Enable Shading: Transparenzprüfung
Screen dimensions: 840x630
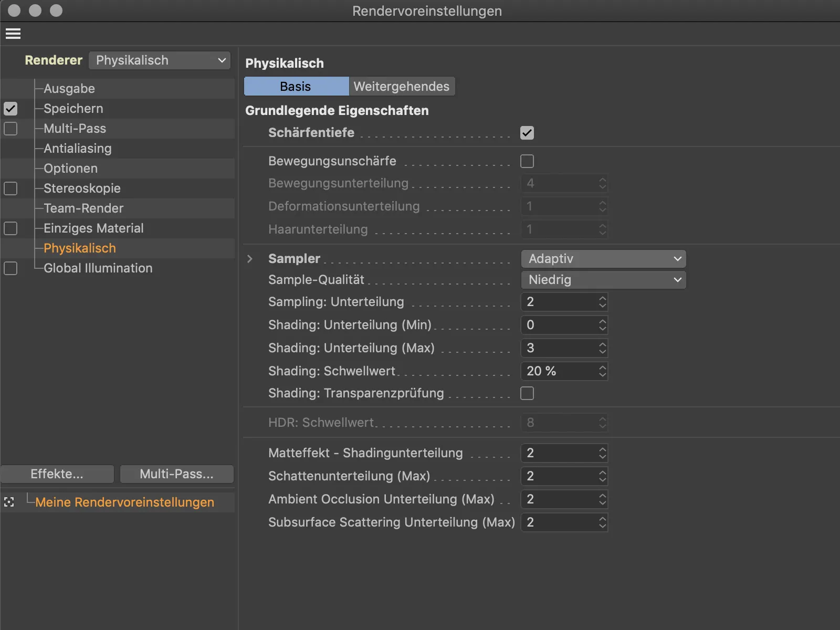pos(527,393)
